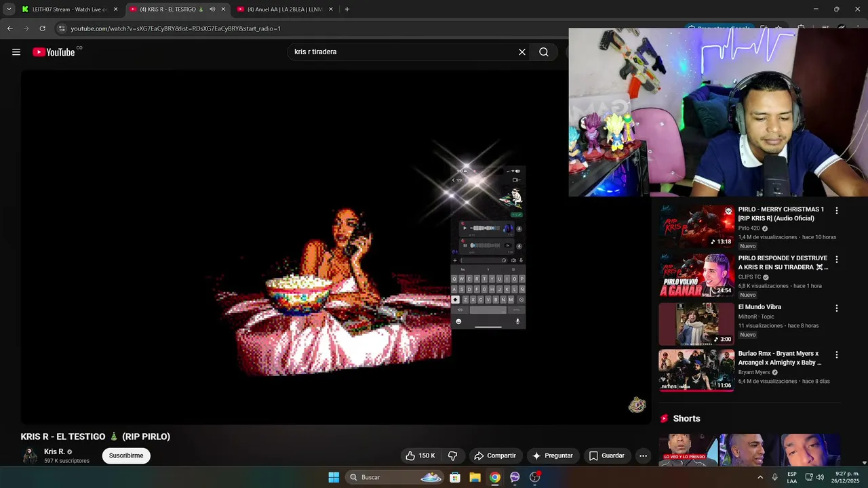Like the video with 150 K
The image size is (868, 488).
click(420, 455)
